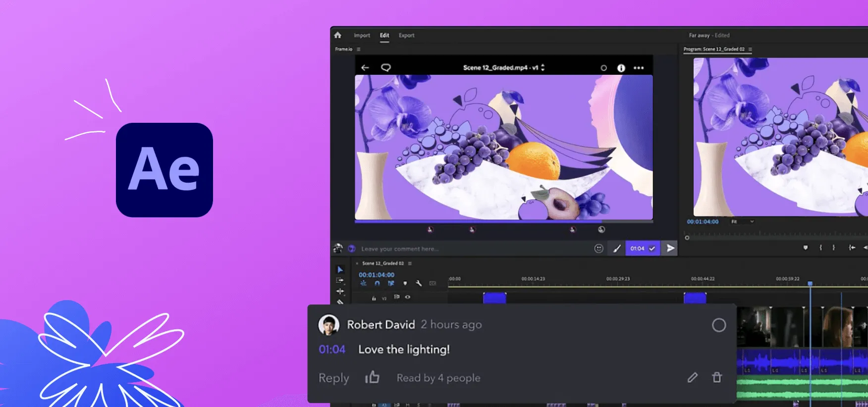The width and height of the screenshot is (868, 407).
Task: Click the timeline timecode 00:01:04:00
Action: point(377,275)
